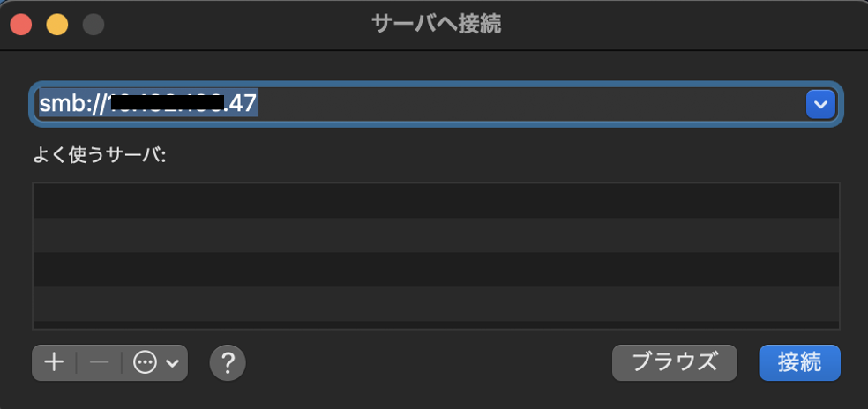This screenshot has width=868, height=409.
Task: Click the chevron beside the ellipsis icon
Action: click(x=172, y=362)
